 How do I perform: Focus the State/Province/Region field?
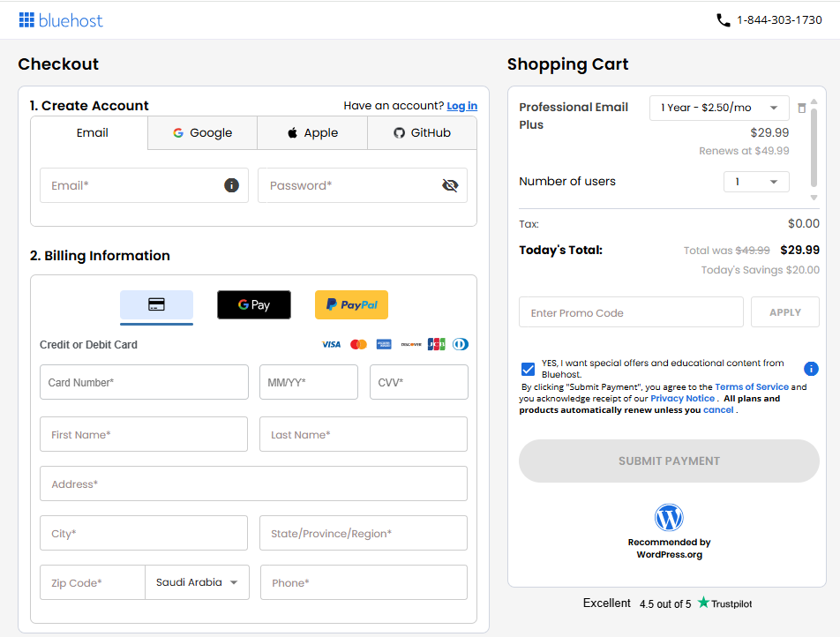tap(364, 533)
